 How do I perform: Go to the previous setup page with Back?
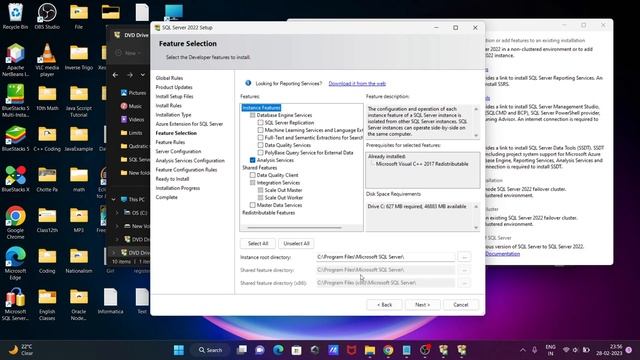click(384, 304)
